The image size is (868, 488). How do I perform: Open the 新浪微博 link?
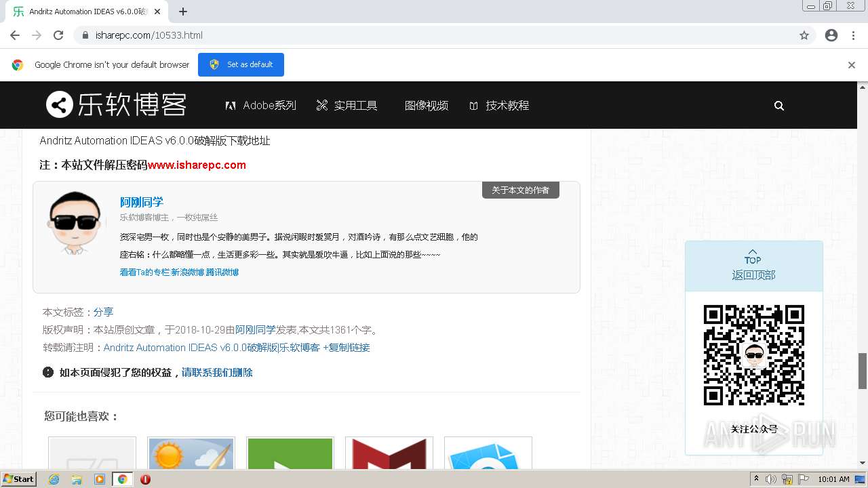187,272
